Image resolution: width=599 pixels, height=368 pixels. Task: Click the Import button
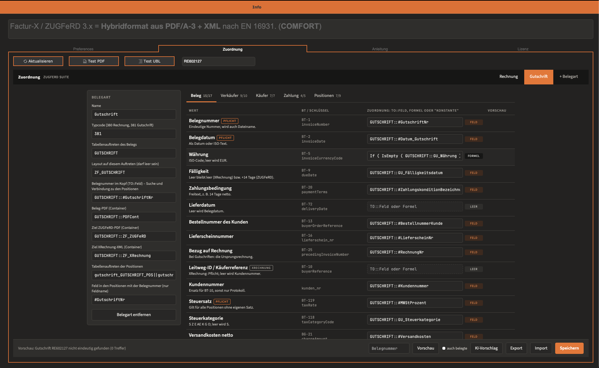(541, 348)
